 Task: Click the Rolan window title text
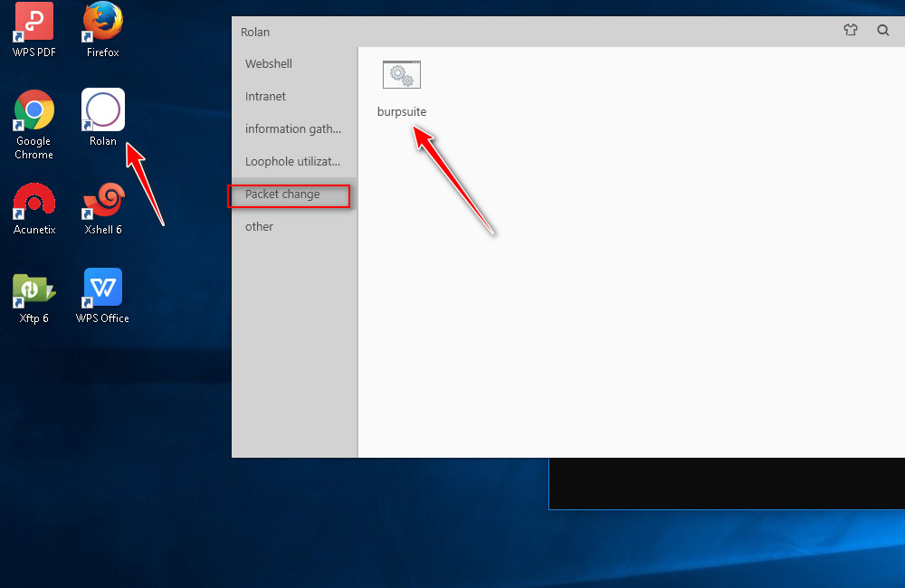click(x=255, y=33)
